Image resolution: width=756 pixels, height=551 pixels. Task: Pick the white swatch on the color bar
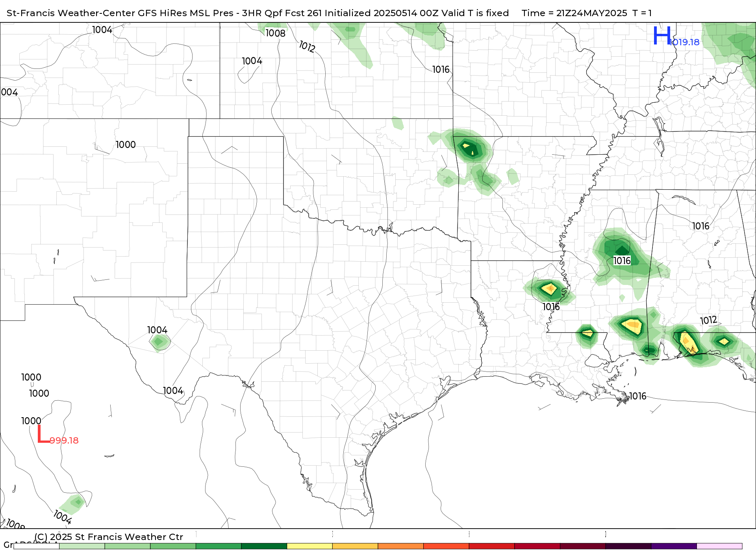(x=36, y=546)
